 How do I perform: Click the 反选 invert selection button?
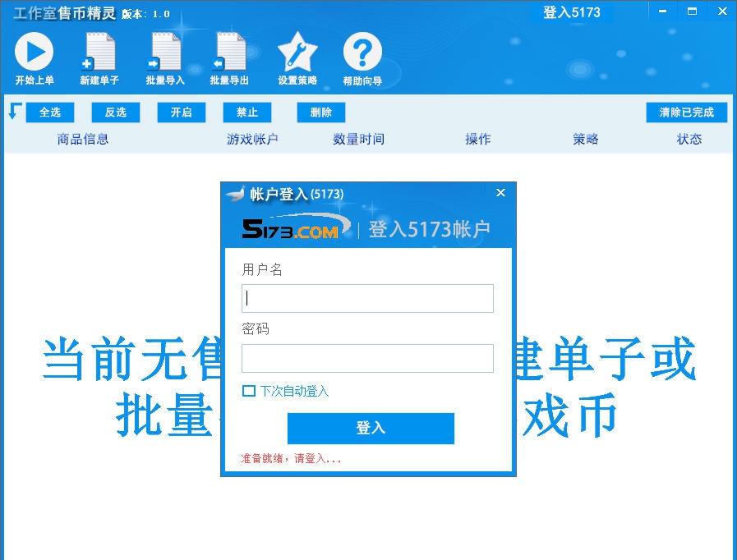[x=115, y=112]
